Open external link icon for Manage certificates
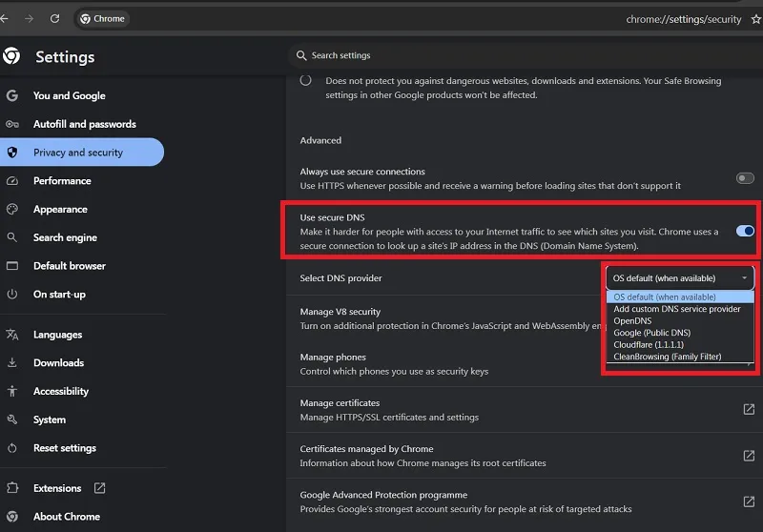Viewport: 763px width, 532px height. point(749,409)
